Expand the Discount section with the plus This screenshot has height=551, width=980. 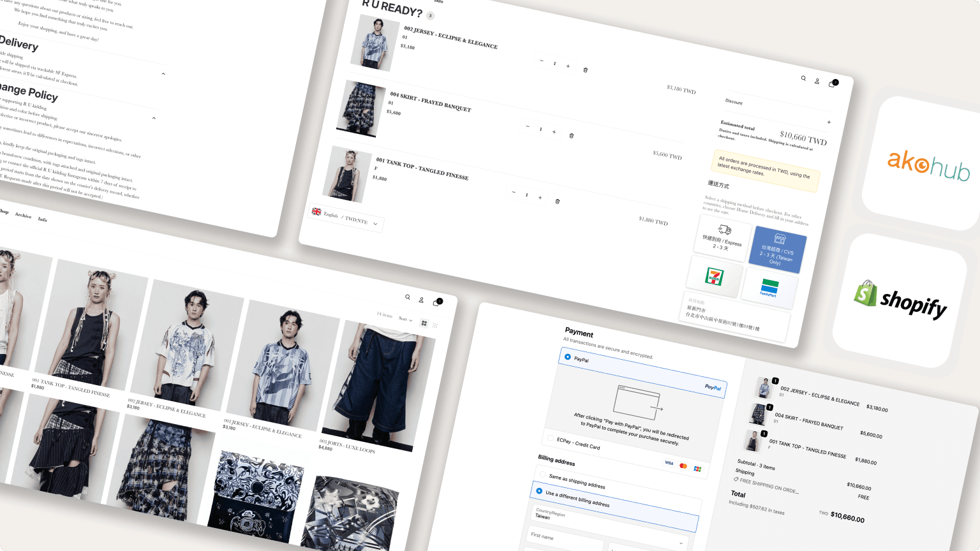pyautogui.click(x=829, y=122)
